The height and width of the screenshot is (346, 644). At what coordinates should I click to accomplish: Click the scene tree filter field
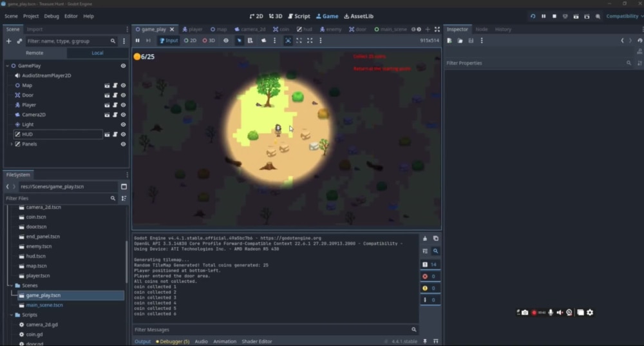click(71, 41)
